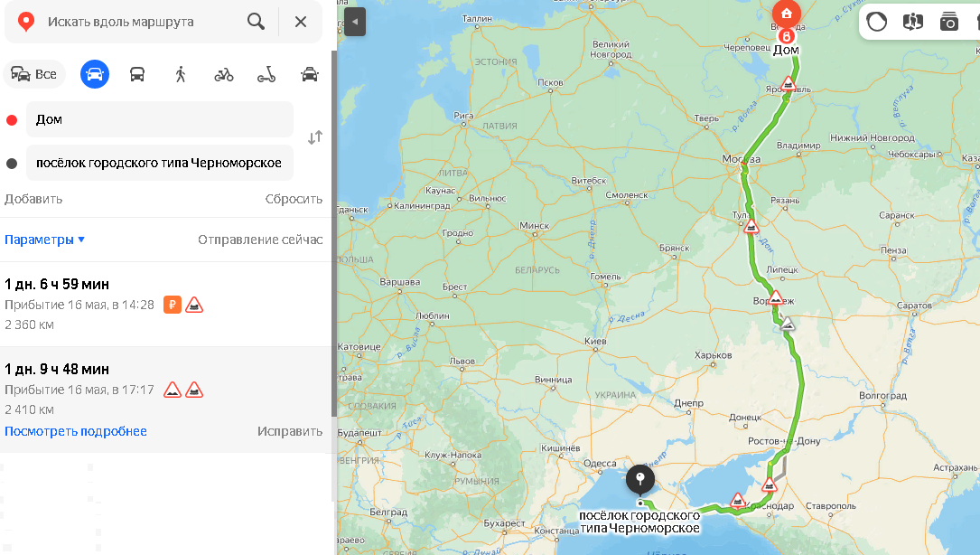Image resolution: width=980 pixels, height=555 pixels.
Task: Open the map screenshot camera tool
Action: click(x=948, y=22)
